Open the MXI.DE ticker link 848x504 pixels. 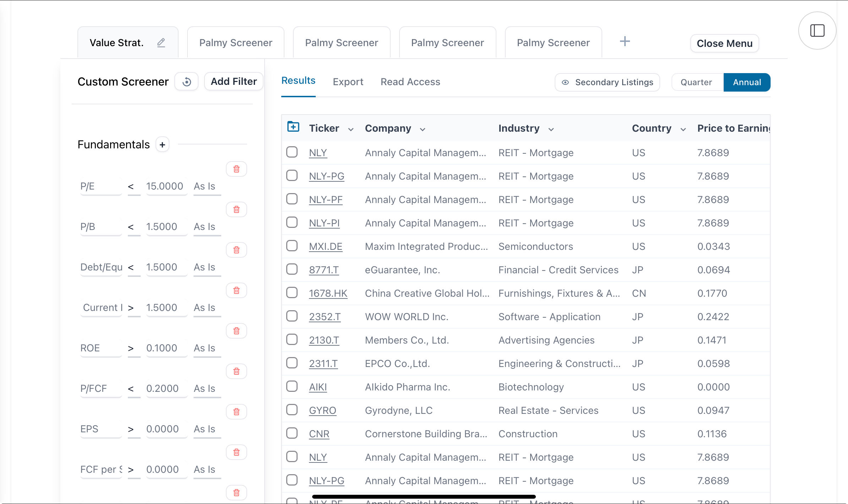[326, 246]
